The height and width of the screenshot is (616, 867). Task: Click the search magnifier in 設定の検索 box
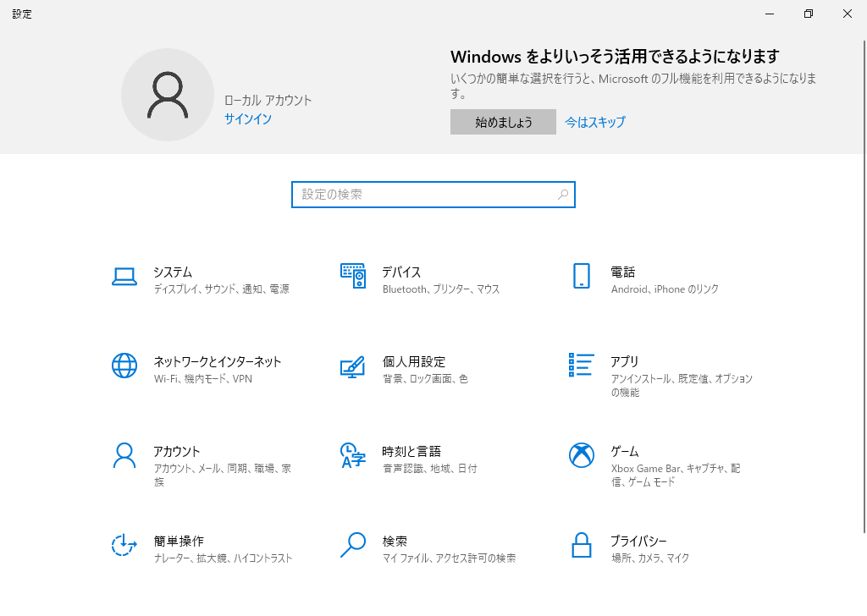[563, 195]
